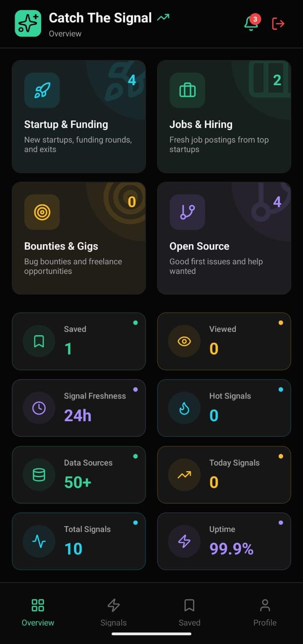Tap the red notification badge showing 3
Image resolution: width=303 pixels, height=644 pixels.
[256, 18]
